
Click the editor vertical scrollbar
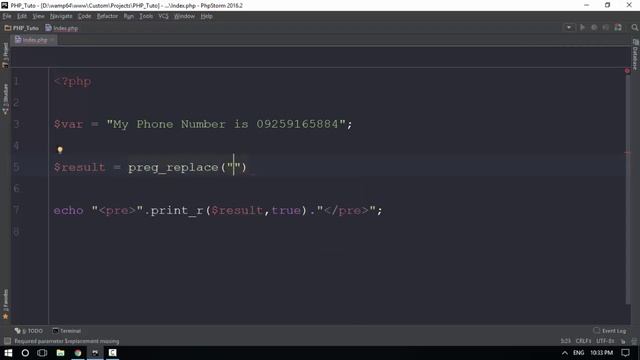point(628,188)
